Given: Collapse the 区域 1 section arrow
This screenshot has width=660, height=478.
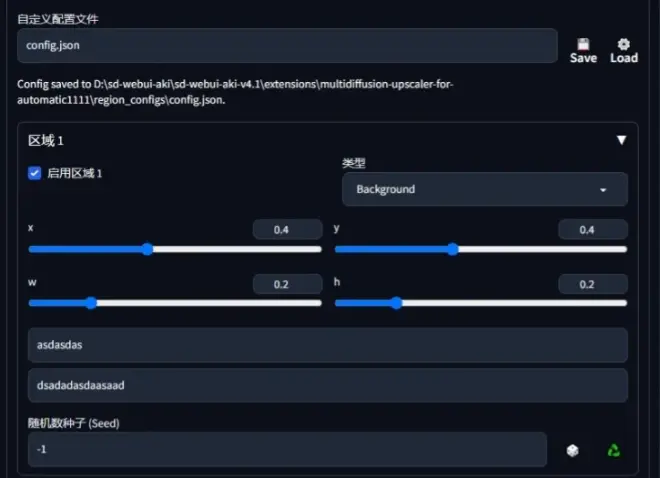Looking at the screenshot, I should pyautogui.click(x=621, y=140).
